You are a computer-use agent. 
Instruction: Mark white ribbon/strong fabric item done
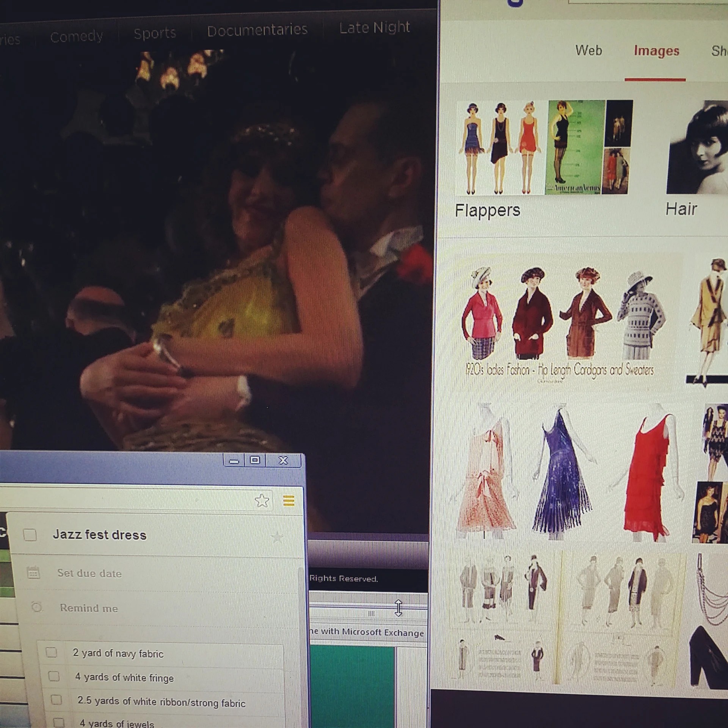[56, 700]
